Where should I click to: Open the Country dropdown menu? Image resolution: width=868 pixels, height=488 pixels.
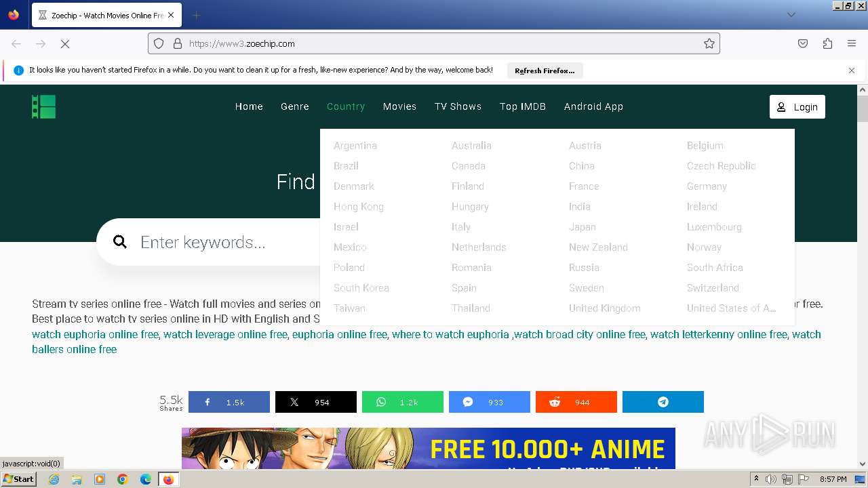pos(346,106)
